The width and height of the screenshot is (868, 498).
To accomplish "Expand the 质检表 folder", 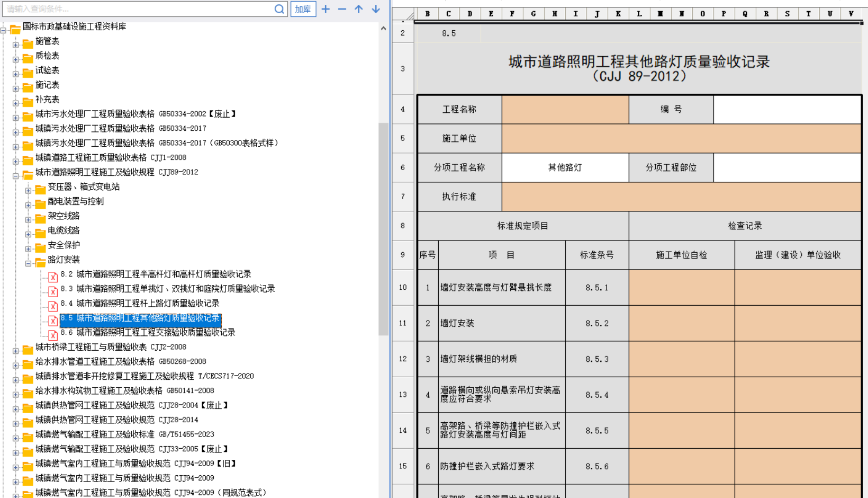I will 16,59.
